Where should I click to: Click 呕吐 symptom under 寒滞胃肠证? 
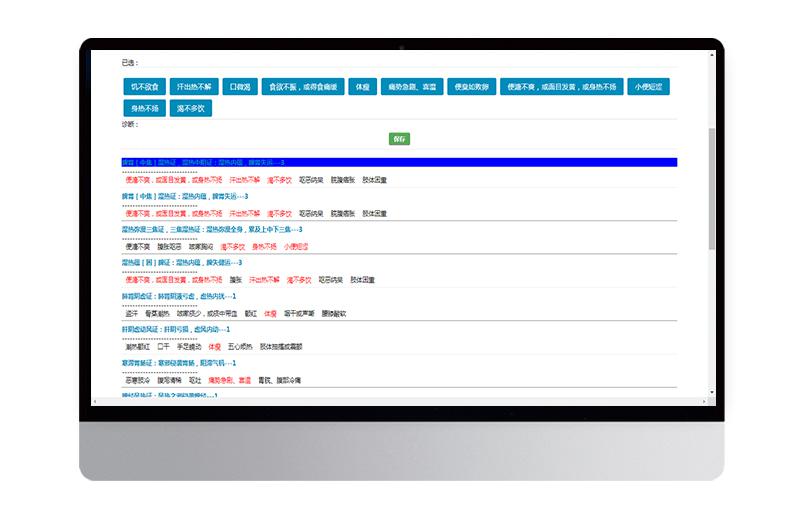point(195,380)
